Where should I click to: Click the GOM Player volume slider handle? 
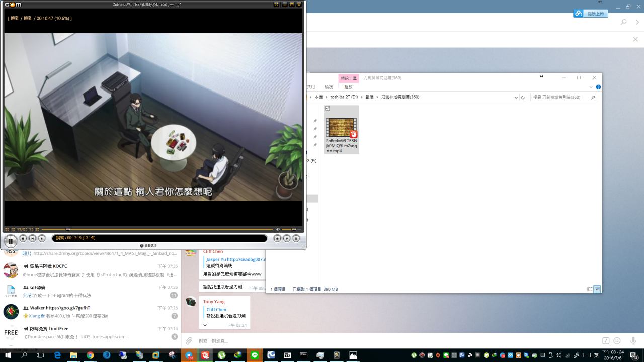click(294, 229)
